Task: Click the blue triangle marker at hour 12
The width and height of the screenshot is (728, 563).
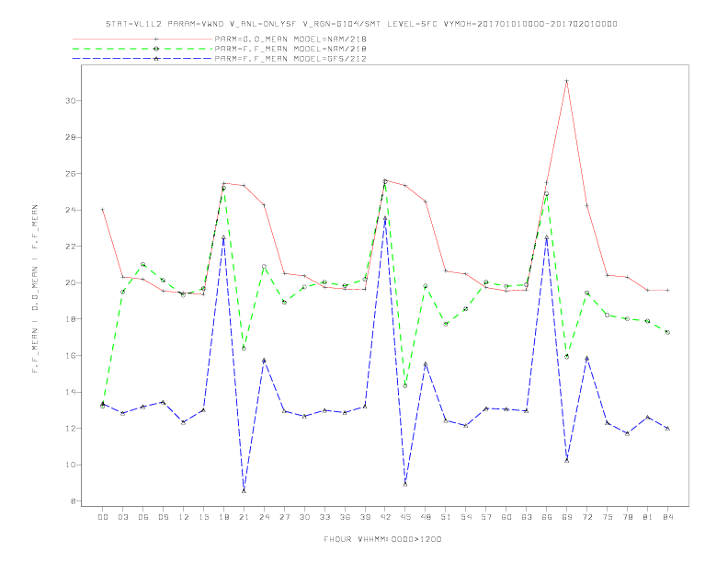Action: (x=184, y=422)
